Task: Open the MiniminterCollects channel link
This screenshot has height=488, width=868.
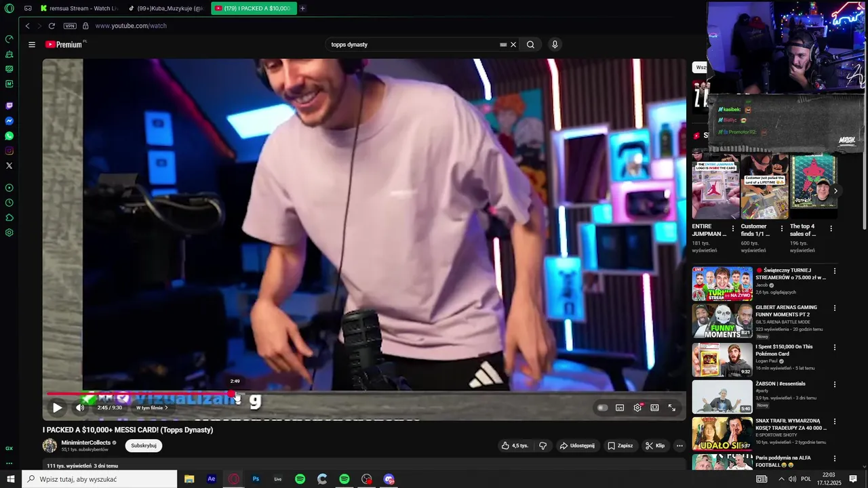Action: [86, 443]
